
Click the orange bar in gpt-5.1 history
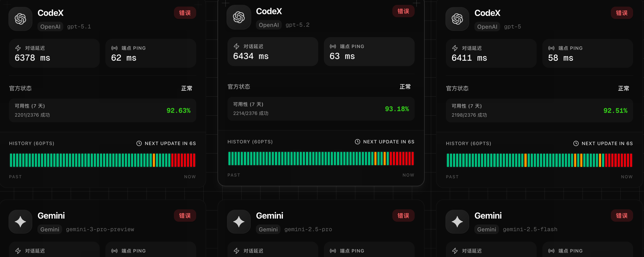point(154,160)
